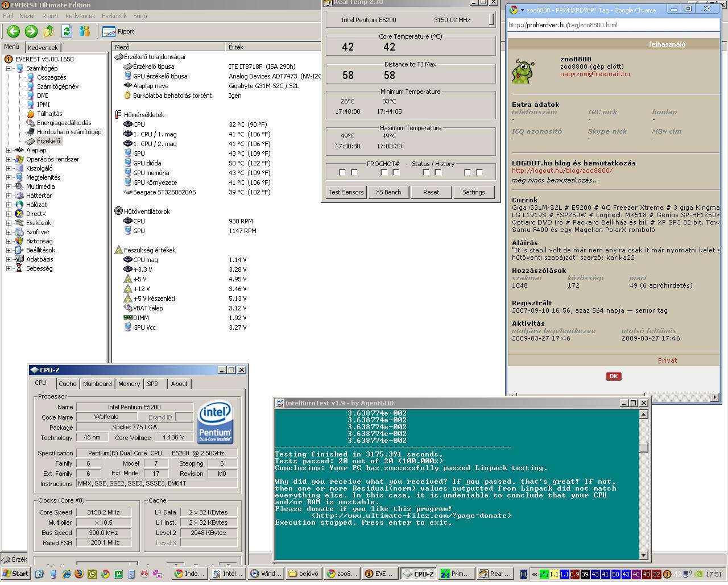Viewport: 728px width, 585px height.
Task: Click the Intel Pentium logo in CPU-Z
Action: coord(215,422)
